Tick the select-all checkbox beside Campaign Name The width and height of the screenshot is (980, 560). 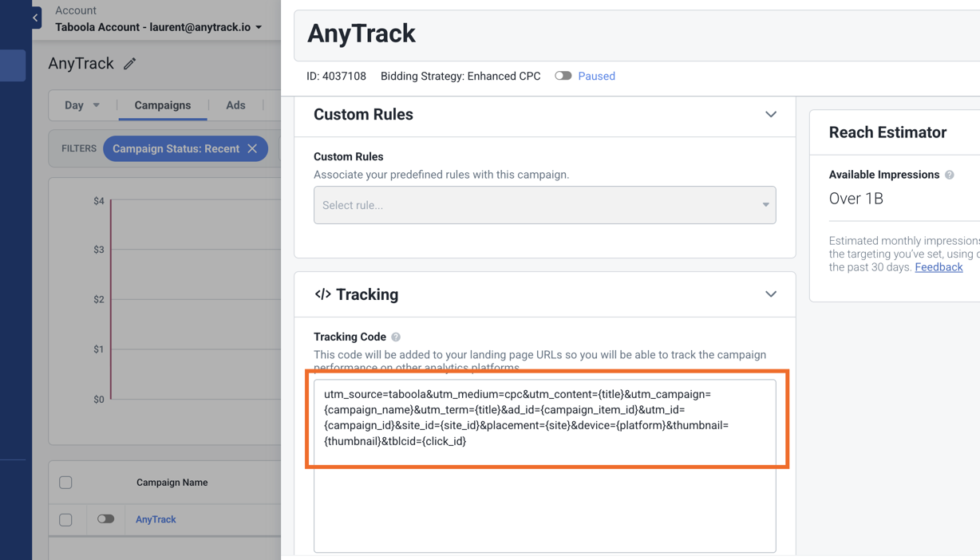click(65, 483)
